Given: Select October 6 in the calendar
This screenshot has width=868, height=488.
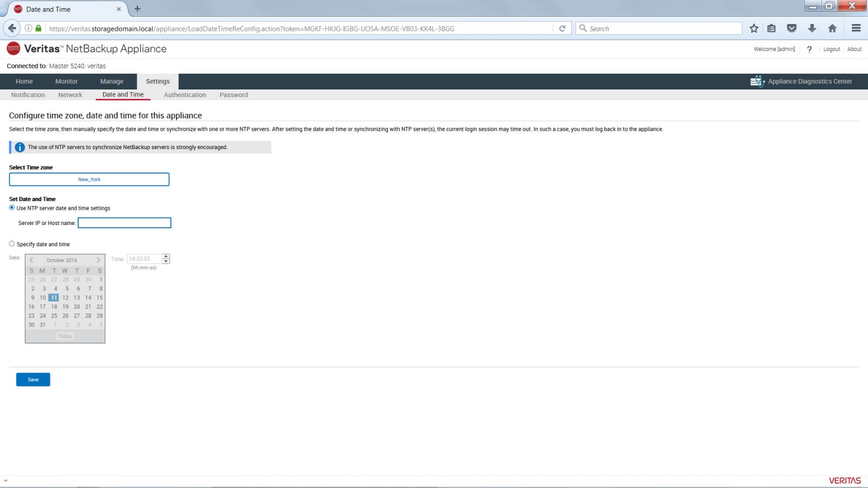Looking at the screenshot, I should (78, 288).
